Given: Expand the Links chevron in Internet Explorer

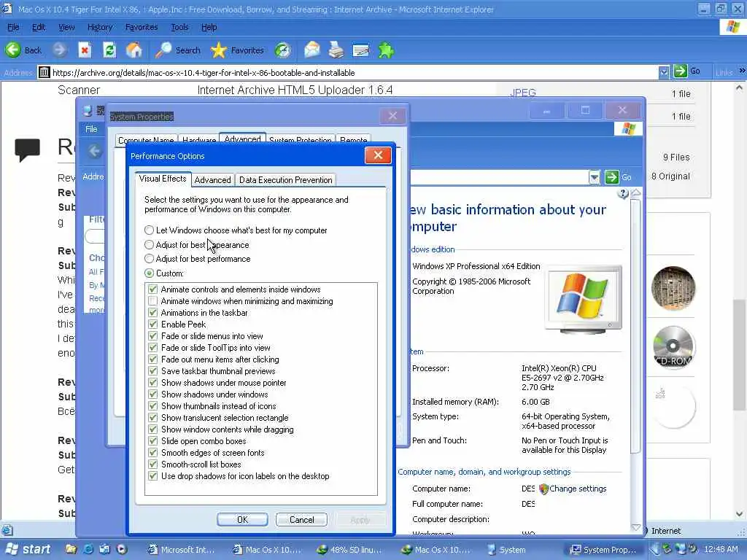Looking at the screenshot, I should pos(742,71).
